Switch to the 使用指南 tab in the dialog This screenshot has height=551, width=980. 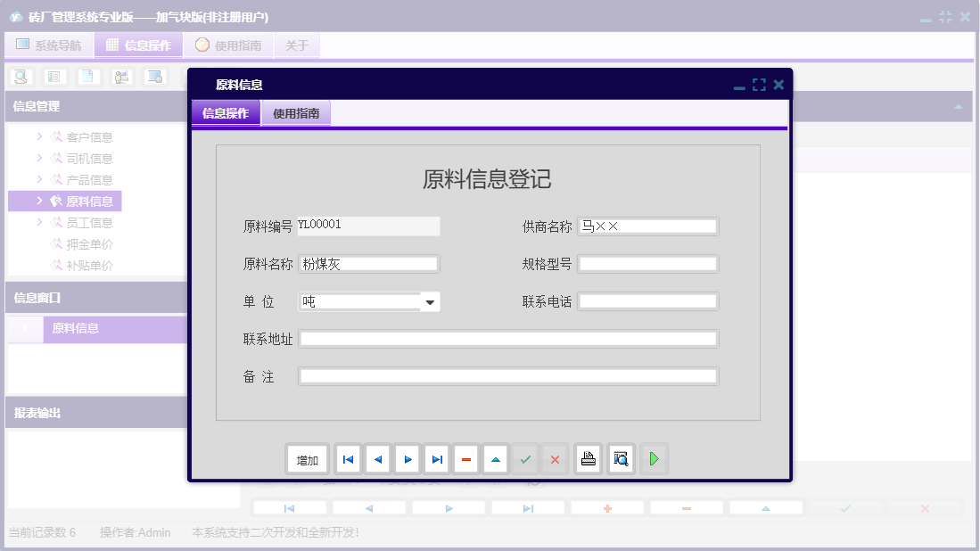(295, 113)
